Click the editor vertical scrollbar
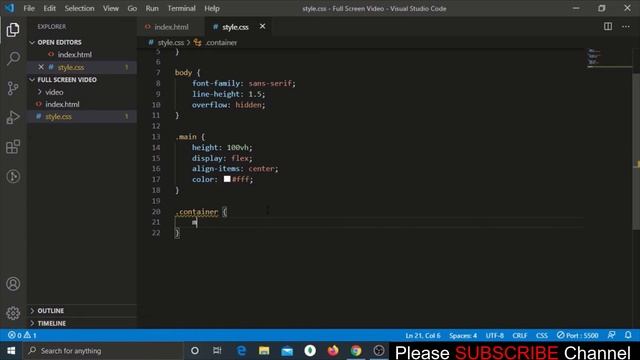The height and width of the screenshot is (360, 640). [x=636, y=151]
